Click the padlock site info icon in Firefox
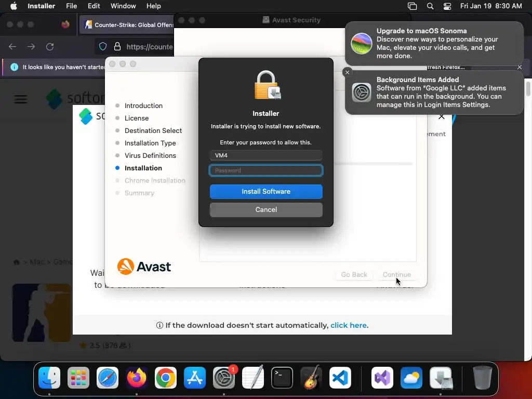This screenshot has width=532, height=399. 117,46
